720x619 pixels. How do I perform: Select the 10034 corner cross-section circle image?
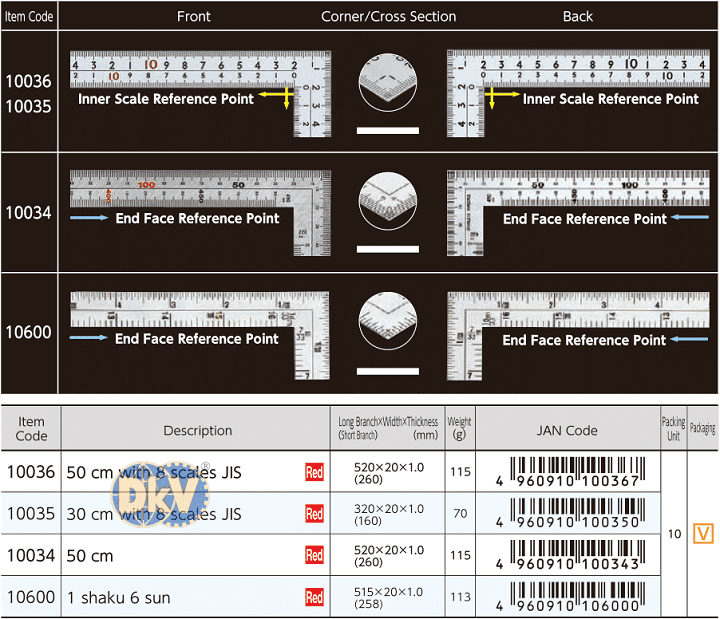point(387,201)
